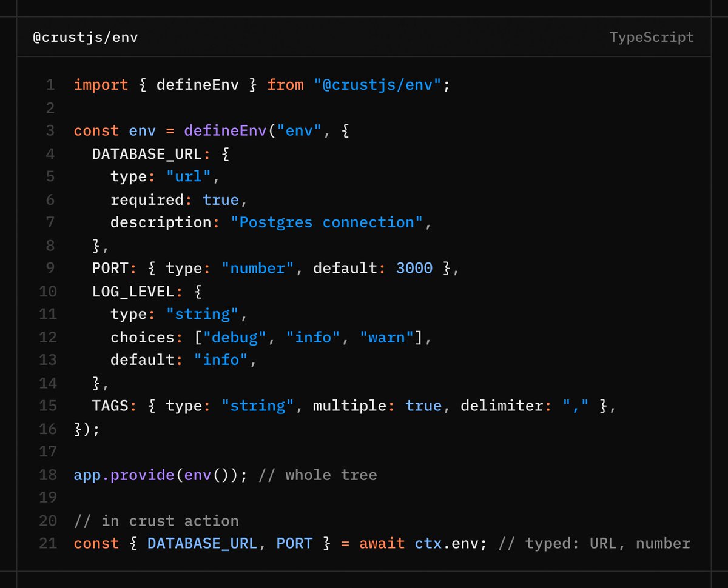728x588 pixels.
Task: Click line number 21 in gutter
Action: tap(48, 543)
